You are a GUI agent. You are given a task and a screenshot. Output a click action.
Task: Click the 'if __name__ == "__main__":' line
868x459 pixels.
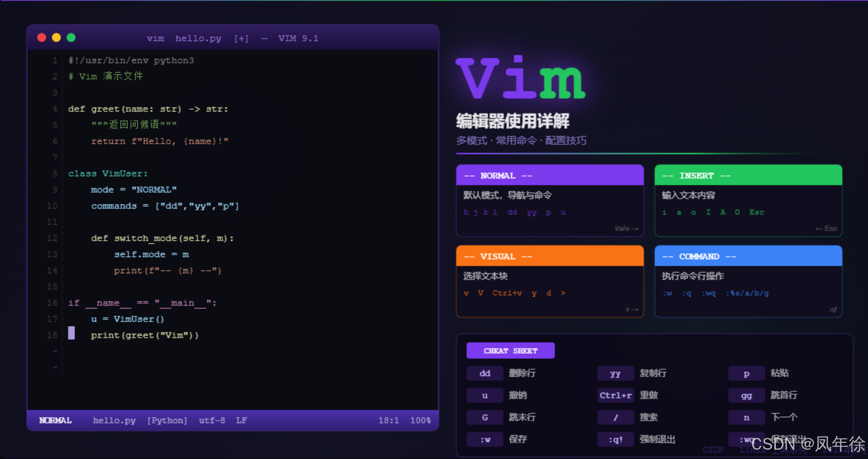(x=142, y=303)
